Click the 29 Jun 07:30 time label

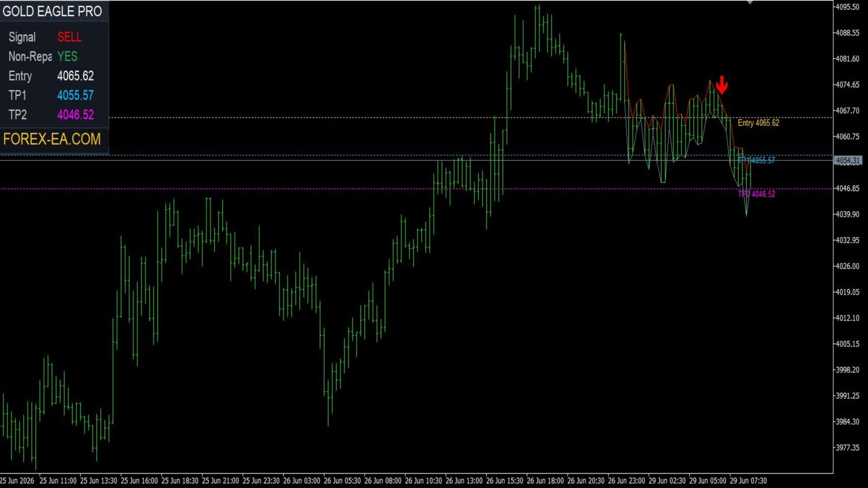(748, 480)
